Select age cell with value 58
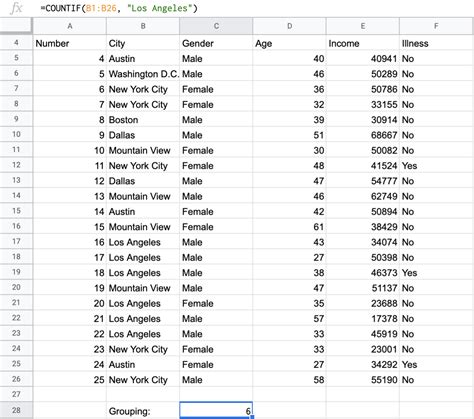Viewport: 474px width, 419px height. (289, 380)
